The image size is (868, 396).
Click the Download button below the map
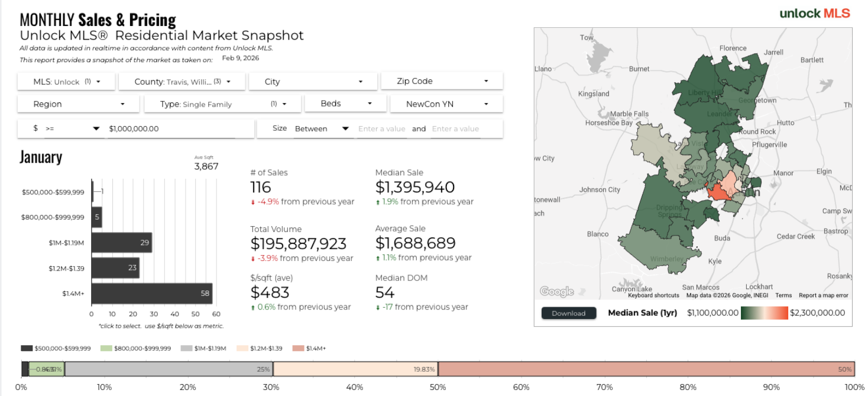tap(569, 313)
